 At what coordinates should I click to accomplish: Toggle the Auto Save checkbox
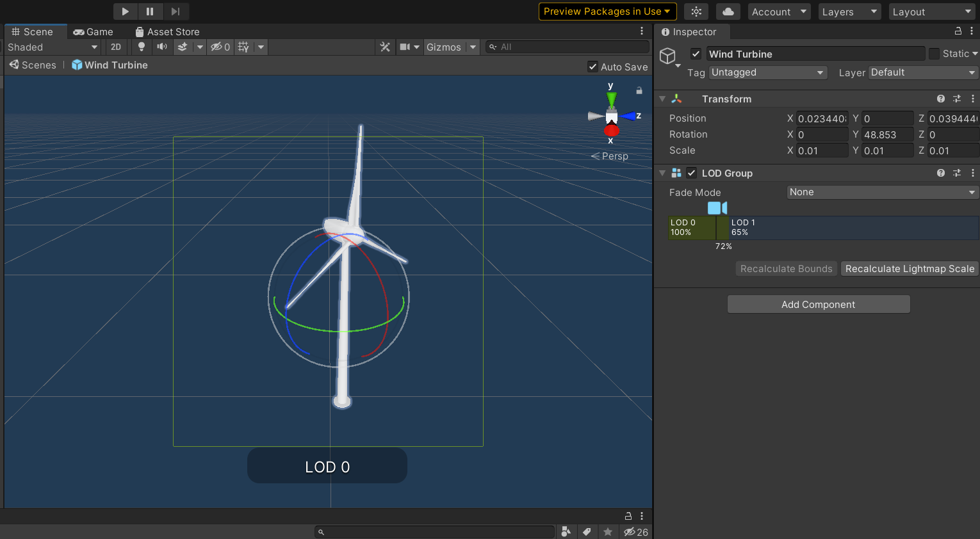tap(593, 67)
